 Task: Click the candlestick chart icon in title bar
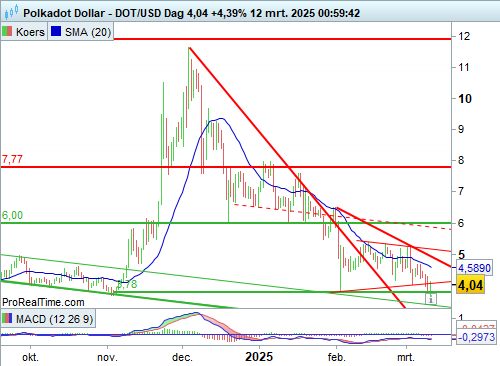tap(10, 13)
